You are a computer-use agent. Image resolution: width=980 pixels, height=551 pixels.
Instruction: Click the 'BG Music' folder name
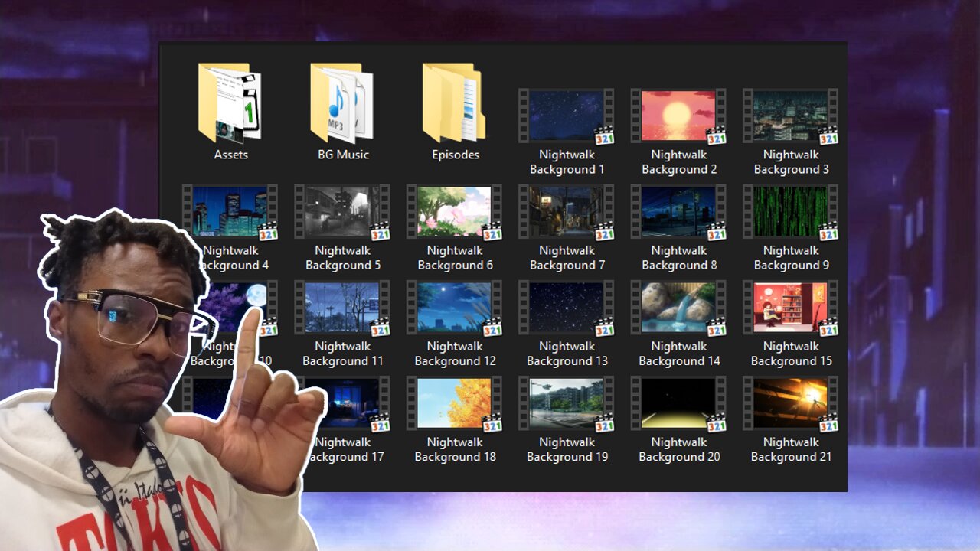(343, 155)
